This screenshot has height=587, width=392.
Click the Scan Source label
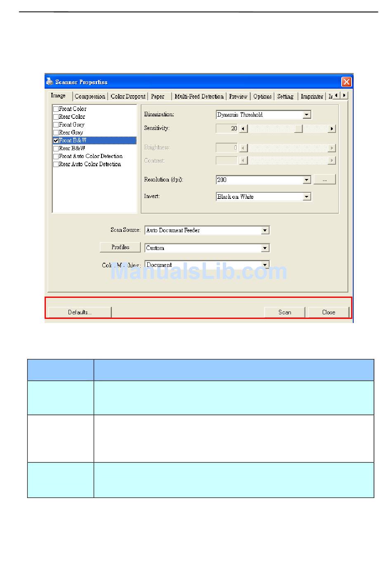pyautogui.click(x=125, y=230)
